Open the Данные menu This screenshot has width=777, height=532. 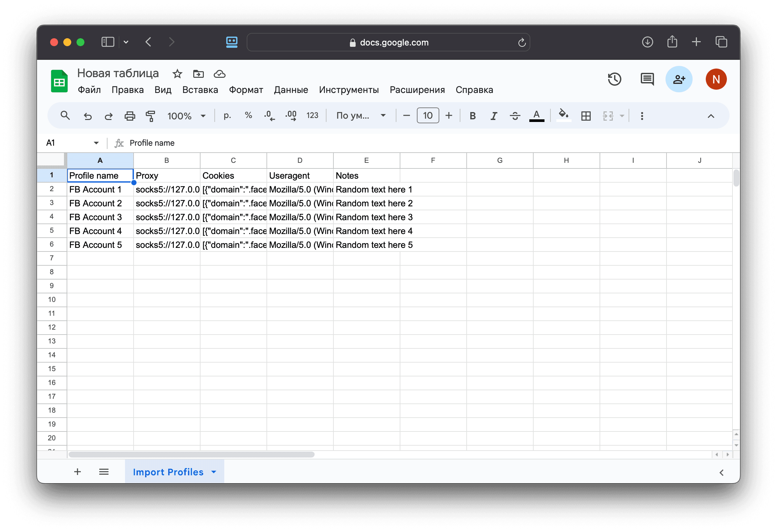[x=291, y=90]
